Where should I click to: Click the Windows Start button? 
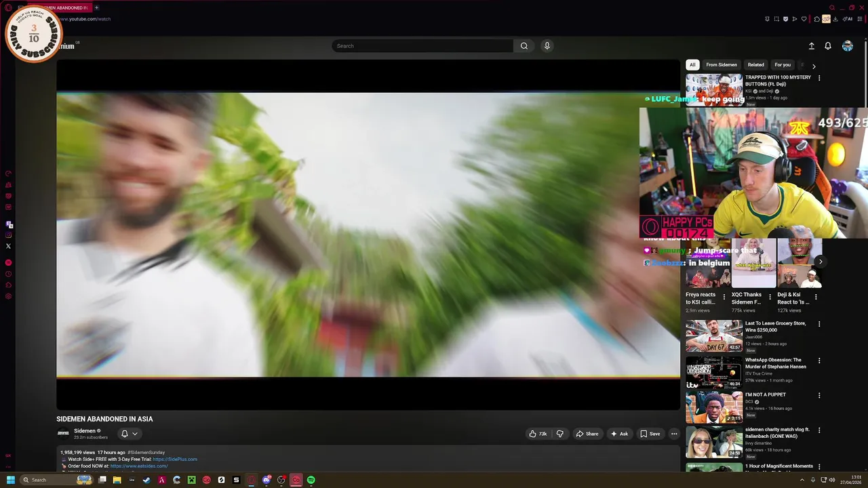point(10,480)
